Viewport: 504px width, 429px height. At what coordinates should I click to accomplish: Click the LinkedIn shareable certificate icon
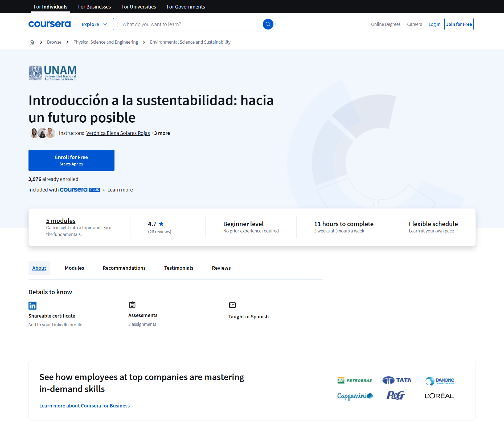point(32,306)
